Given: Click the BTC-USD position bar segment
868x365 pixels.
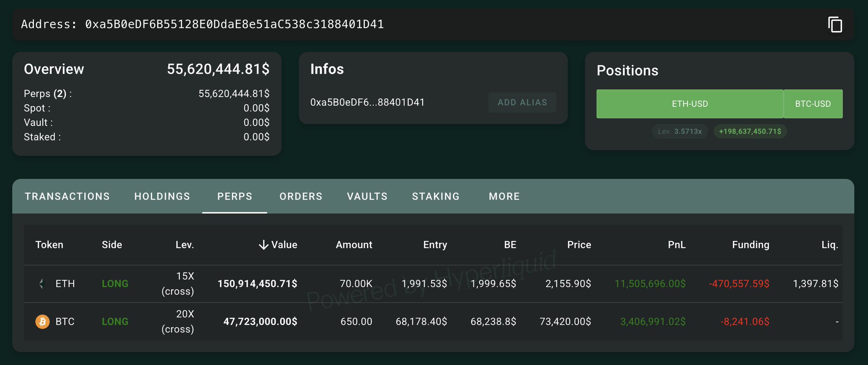Looking at the screenshot, I should tap(813, 104).
